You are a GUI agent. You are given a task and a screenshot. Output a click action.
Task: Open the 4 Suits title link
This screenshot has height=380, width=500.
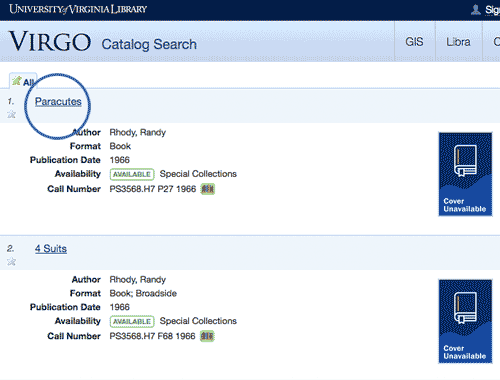(51, 249)
